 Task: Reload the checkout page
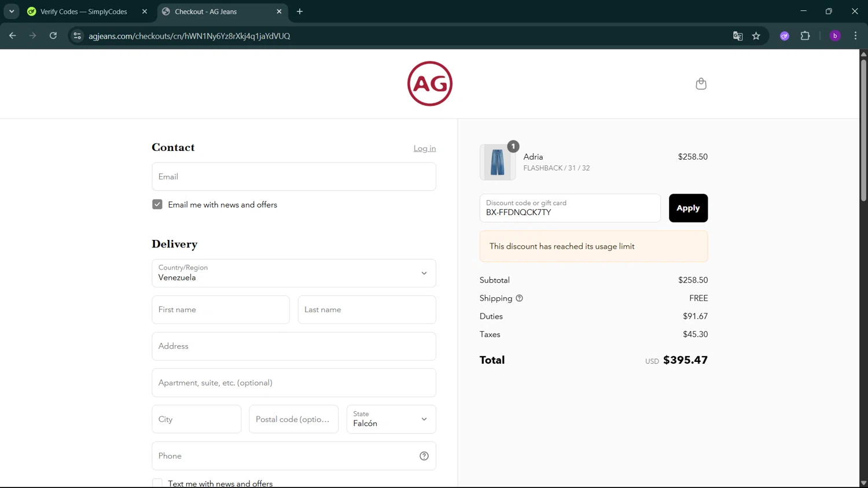coord(53,36)
